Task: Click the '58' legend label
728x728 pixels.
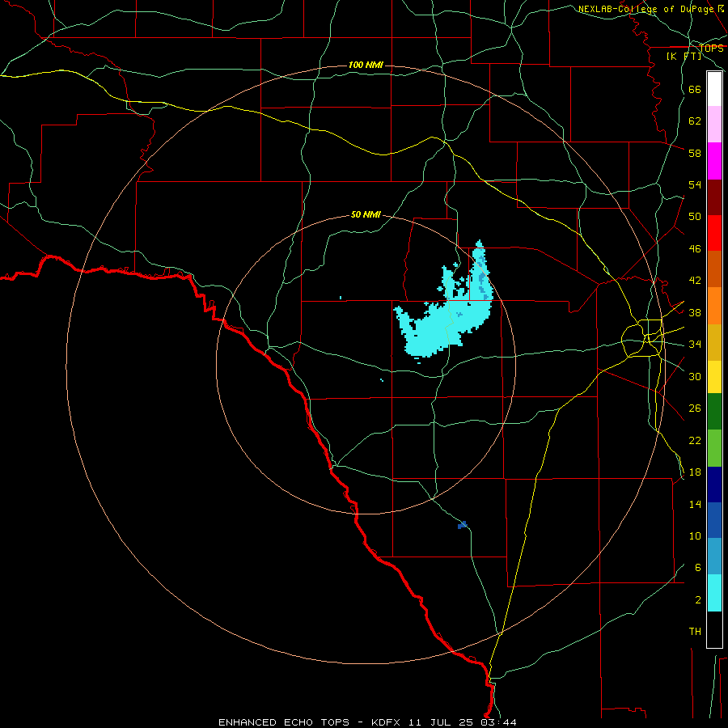Action: click(695, 153)
